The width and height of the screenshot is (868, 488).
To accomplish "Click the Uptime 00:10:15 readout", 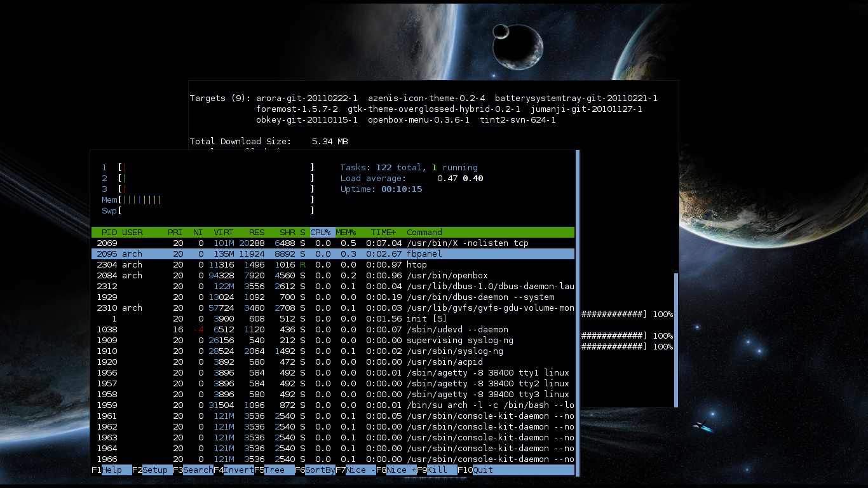I will [x=381, y=189].
